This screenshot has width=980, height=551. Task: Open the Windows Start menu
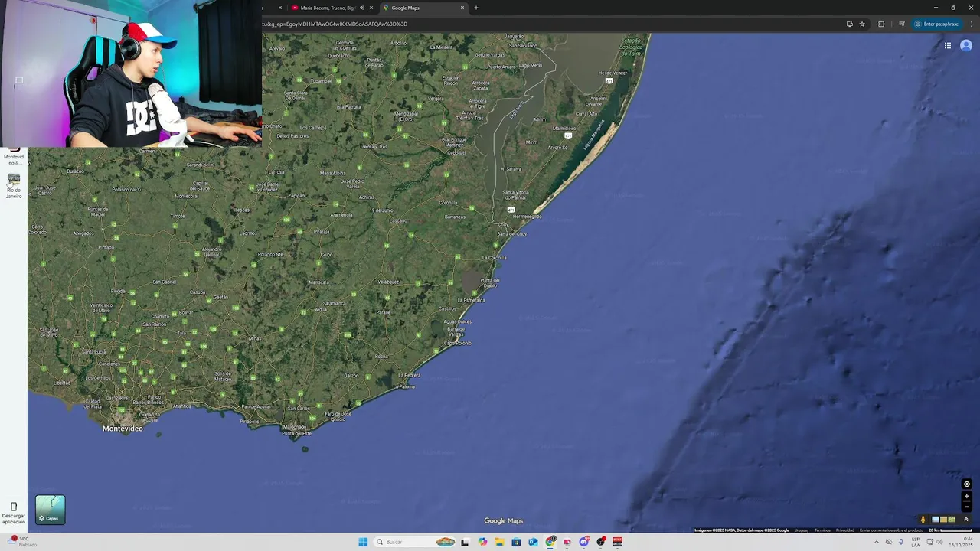363,542
